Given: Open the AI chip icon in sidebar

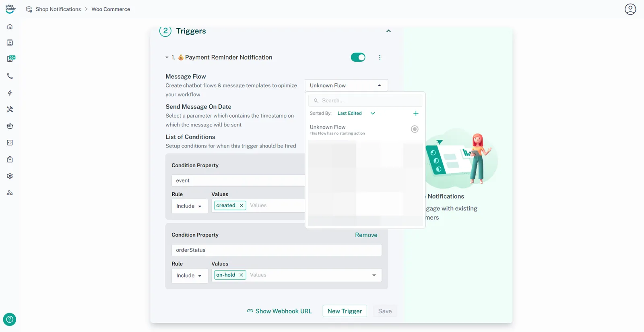Looking at the screenshot, I should (x=10, y=126).
